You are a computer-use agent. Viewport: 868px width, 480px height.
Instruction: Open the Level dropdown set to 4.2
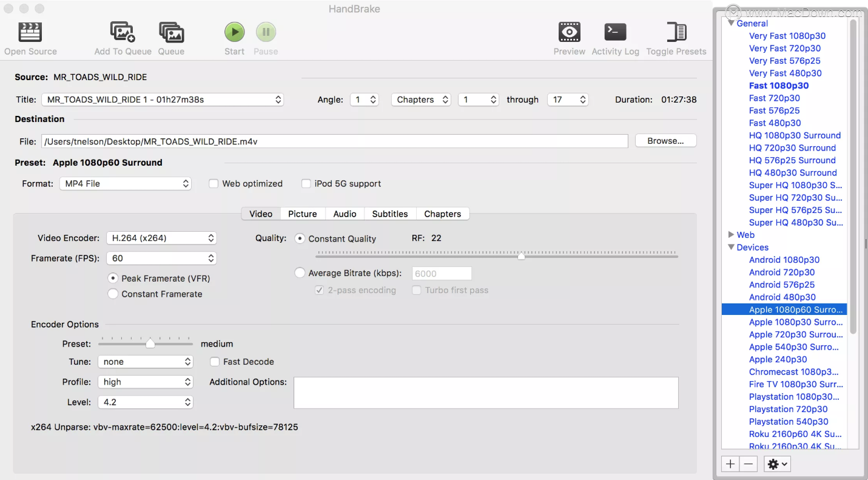click(146, 402)
